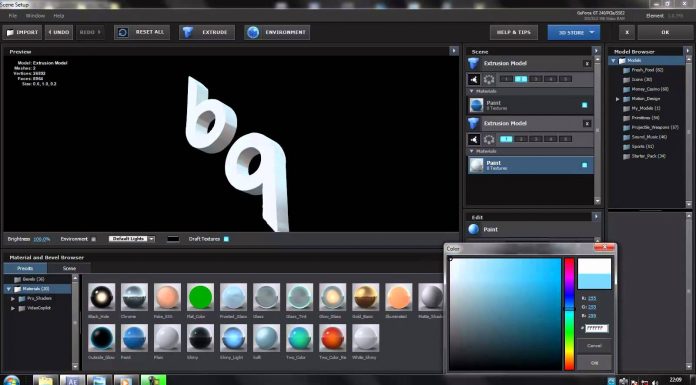Collapse the Models root folder
Viewport: 696px width, 385px height.
[x=614, y=61]
